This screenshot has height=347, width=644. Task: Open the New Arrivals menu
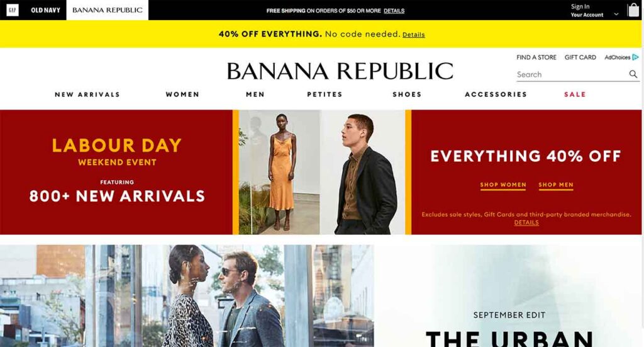tap(87, 94)
